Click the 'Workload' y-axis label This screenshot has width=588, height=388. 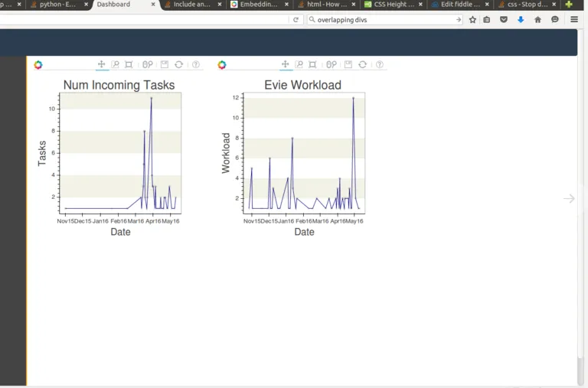[x=226, y=153]
